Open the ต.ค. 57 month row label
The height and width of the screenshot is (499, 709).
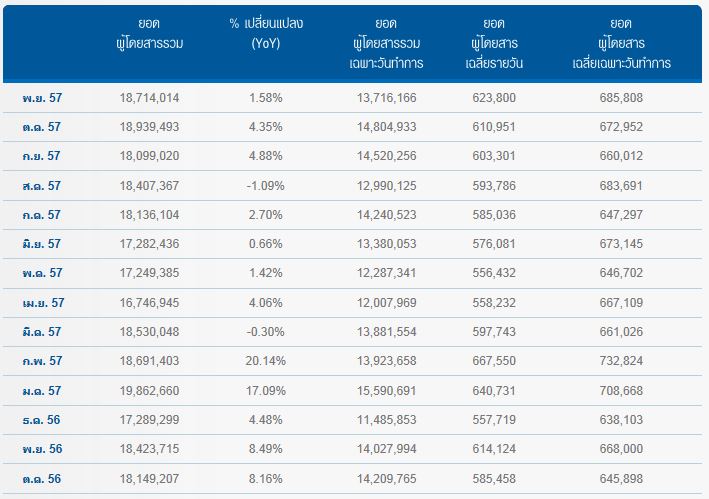click(42, 127)
